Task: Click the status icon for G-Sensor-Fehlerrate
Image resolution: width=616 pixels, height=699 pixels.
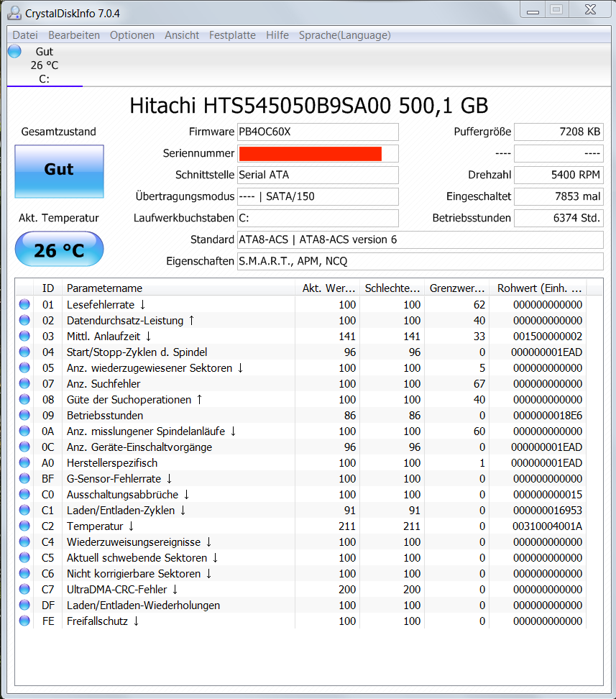Action: pyautogui.click(x=24, y=478)
